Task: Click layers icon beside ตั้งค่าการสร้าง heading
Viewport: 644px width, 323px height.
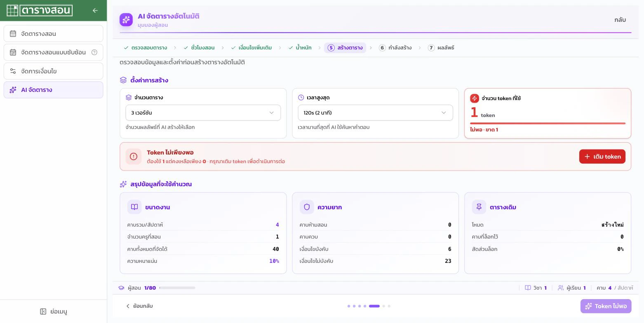Action: [x=123, y=80]
